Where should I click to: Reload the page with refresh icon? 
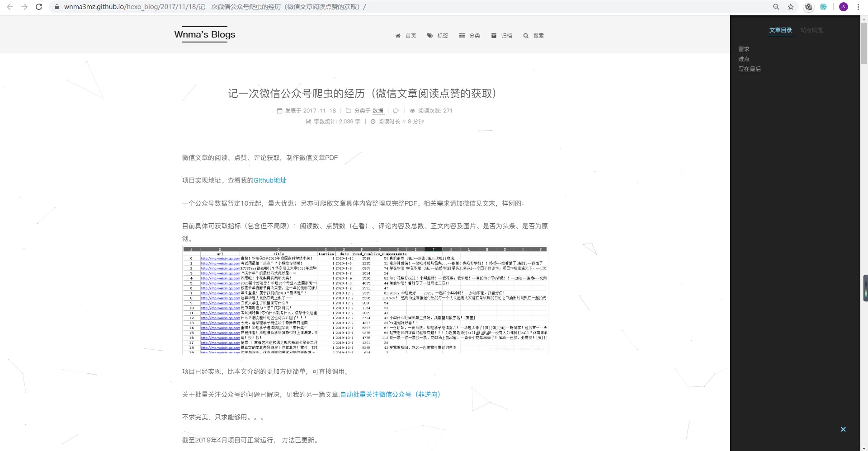coord(39,7)
